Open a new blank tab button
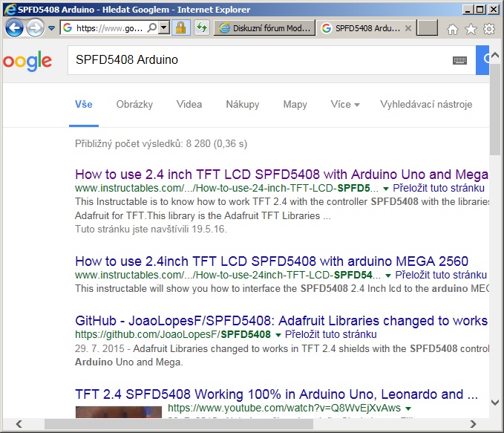 tap(427, 28)
